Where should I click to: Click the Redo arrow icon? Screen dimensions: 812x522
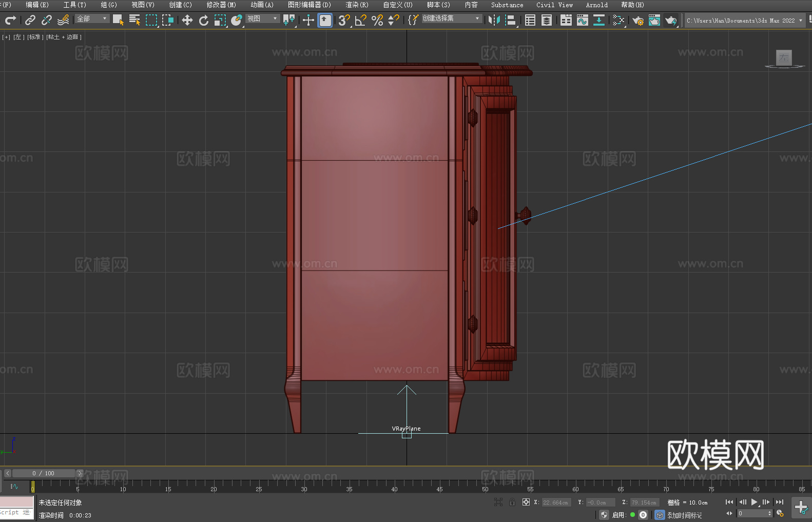point(10,20)
